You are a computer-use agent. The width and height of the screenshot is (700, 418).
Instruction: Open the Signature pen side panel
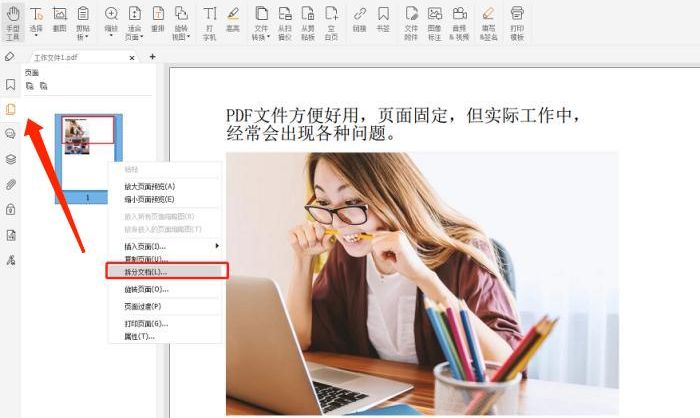[x=11, y=260]
